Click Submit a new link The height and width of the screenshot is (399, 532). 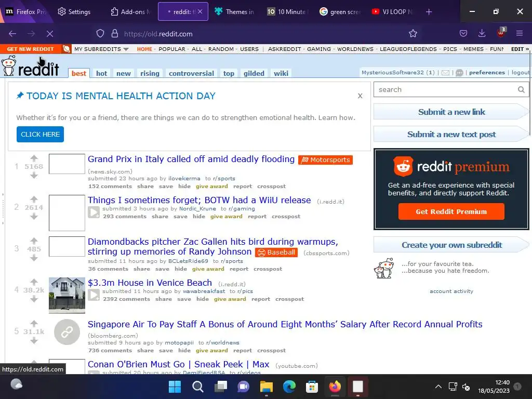coord(451,112)
